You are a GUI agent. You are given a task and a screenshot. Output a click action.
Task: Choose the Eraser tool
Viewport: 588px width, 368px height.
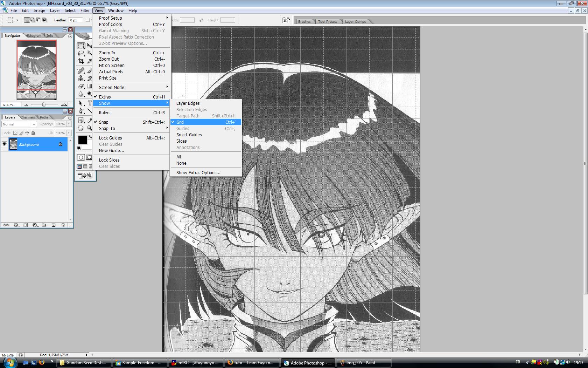pos(81,86)
